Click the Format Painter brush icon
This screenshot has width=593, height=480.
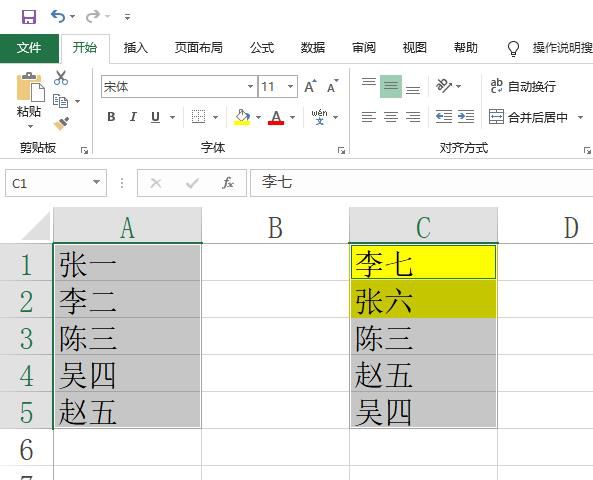tap(61, 124)
